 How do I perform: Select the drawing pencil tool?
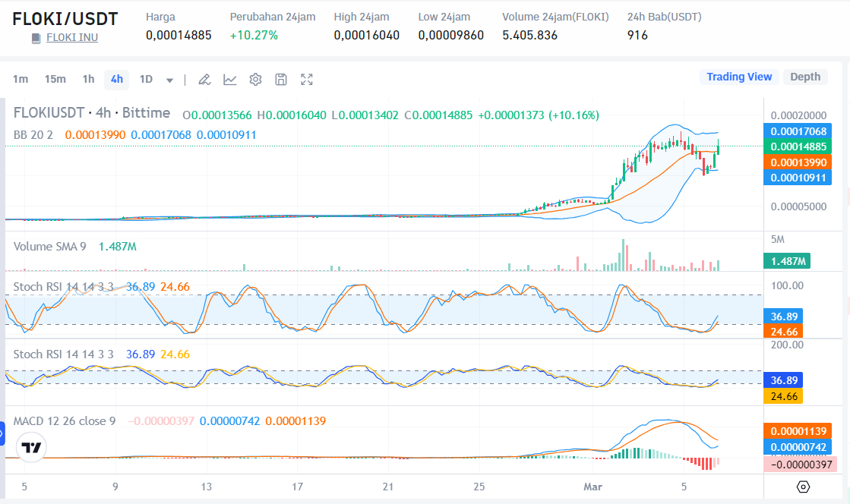pyautogui.click(x=204, y=79)
